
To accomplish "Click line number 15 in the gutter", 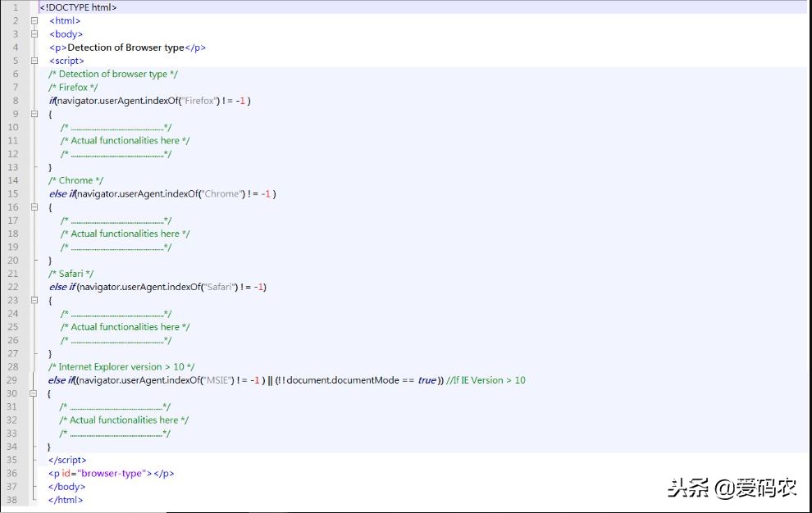I will 12,193.
